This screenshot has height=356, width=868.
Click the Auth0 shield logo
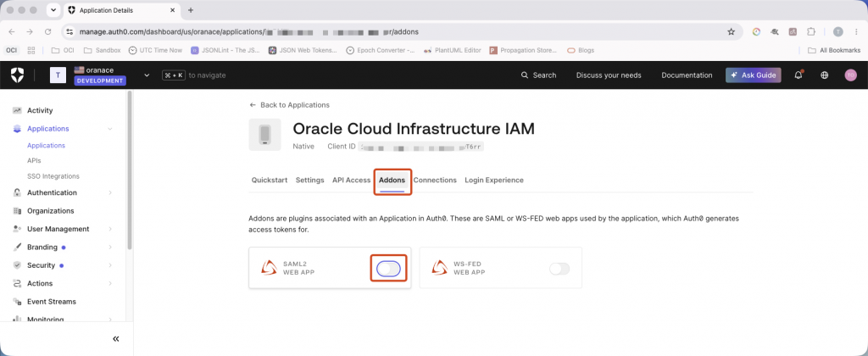pos(17,75)
